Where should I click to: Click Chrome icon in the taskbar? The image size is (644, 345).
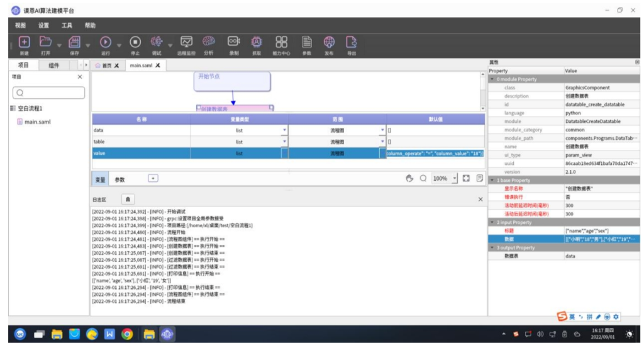click(126, 335)
